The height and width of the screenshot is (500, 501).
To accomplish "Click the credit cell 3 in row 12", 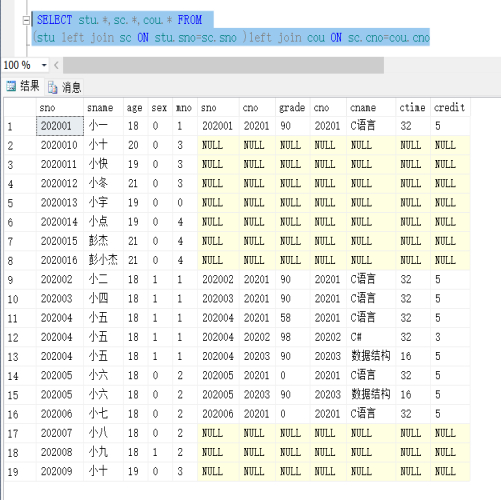I will click(450, 337).
